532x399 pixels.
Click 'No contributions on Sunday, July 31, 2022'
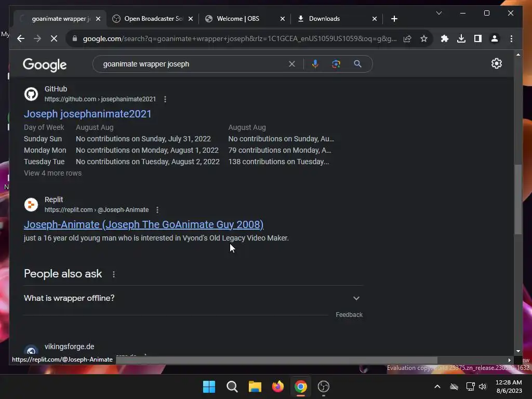tap(143, 139)
